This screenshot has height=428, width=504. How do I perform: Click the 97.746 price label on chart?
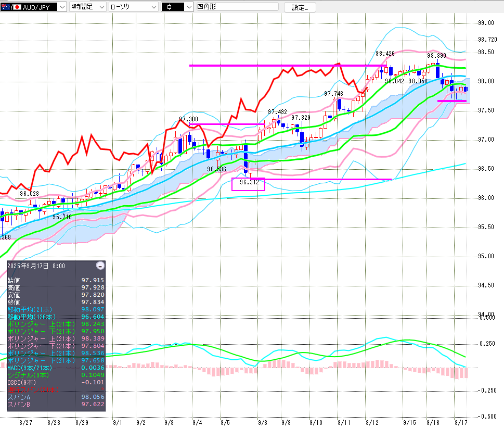tap(333, 94)
